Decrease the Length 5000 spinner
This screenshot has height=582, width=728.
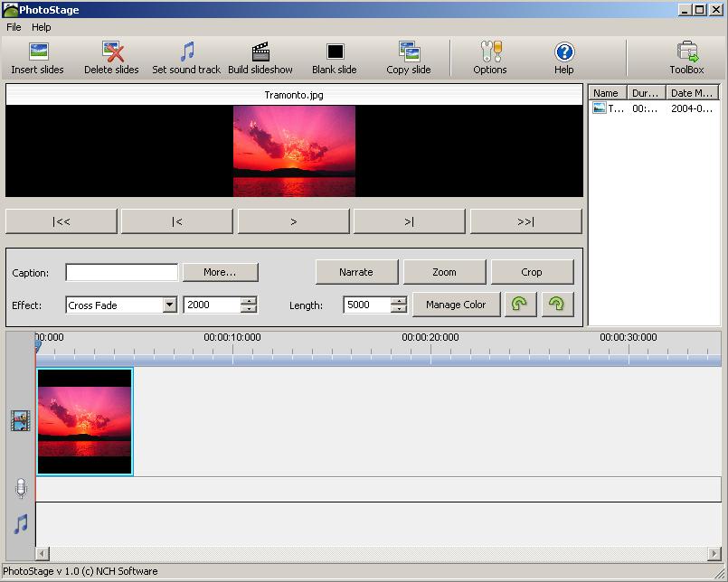point(399,310)
